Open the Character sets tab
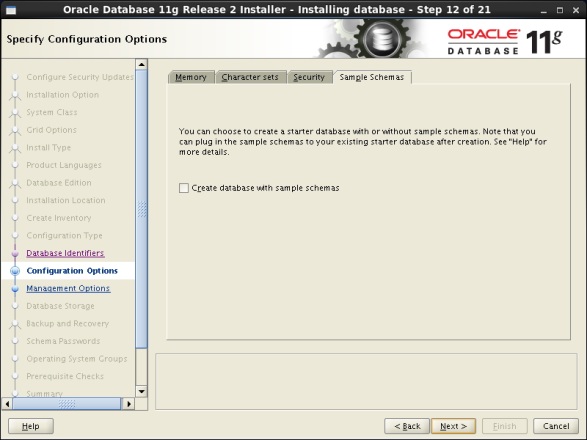Screen dimensions: 587x440 (x=250, y=77)
